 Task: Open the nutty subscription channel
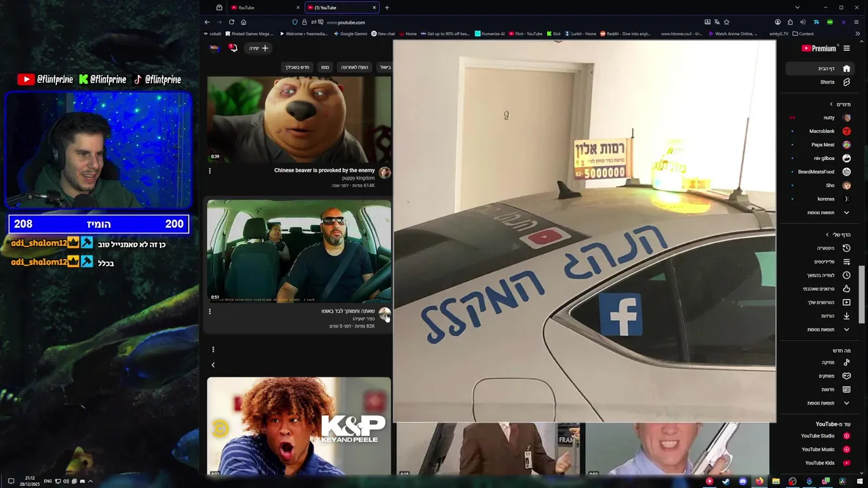[x=819, y=118]
